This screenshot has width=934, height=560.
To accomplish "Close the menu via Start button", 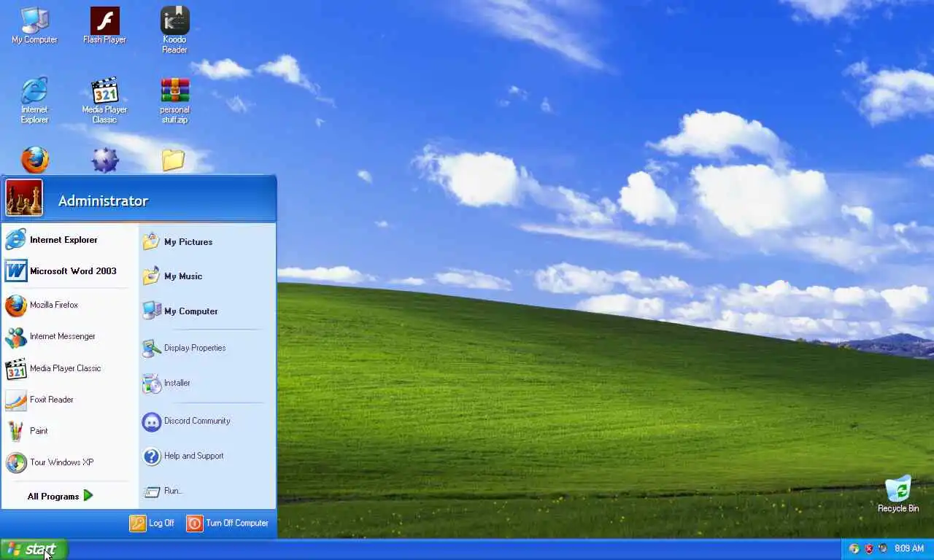I will [34, 549].
